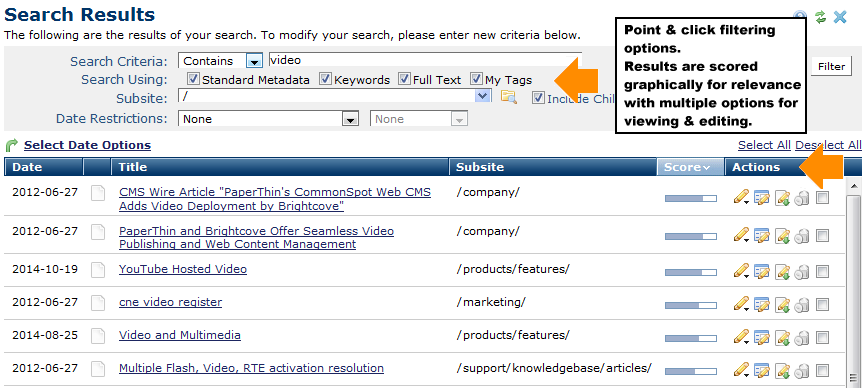Click the /marketing/ subsite cell
Image resolution: width=867 pixels, height=388 pixels.
pos(491,302)
